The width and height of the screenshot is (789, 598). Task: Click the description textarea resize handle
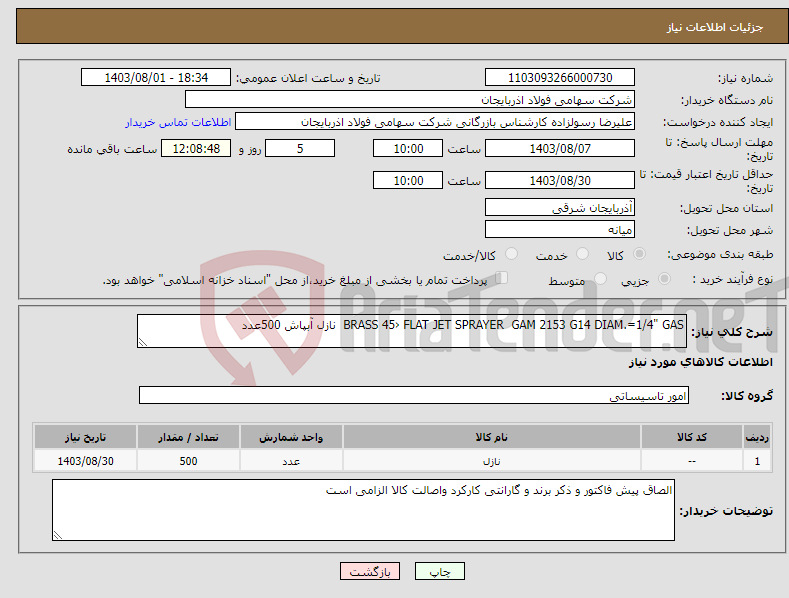click(142, 342)
